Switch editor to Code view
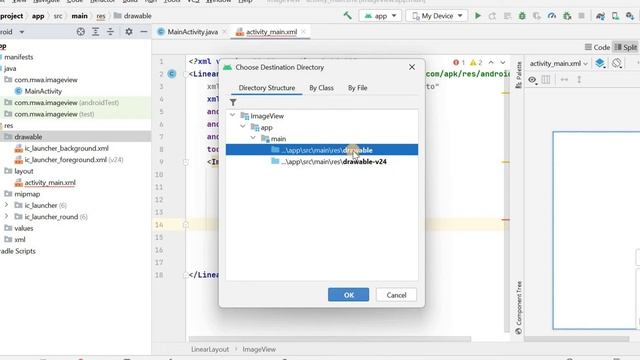 pos(597,47)
